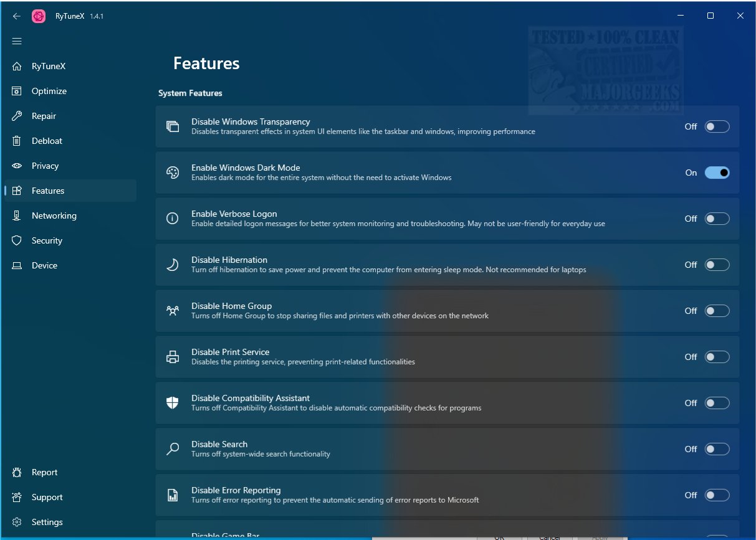Click the Verbose Logon info icon
The height and width of the screenshot is (540, 756).
click(x=173, y=219)
